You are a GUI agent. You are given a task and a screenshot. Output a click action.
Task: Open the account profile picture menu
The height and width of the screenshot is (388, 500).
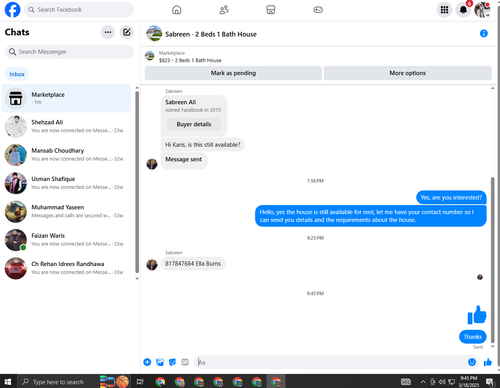pyautogui.click(x=482, y=10)
